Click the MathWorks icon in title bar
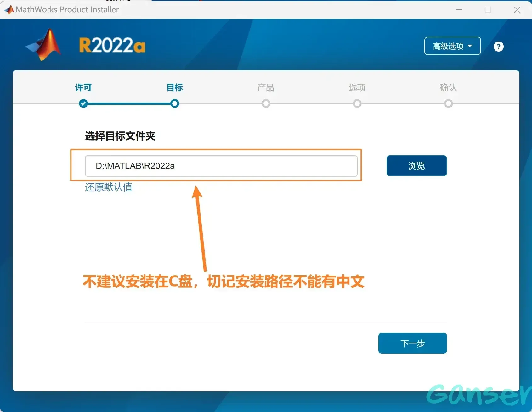 pos(9,10)
